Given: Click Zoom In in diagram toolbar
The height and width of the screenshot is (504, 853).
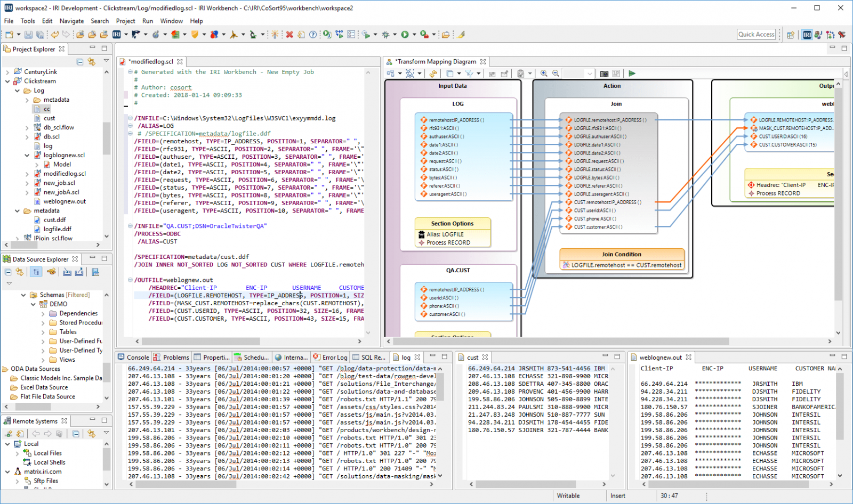Looking at the screenshot, I should point(544,74).
